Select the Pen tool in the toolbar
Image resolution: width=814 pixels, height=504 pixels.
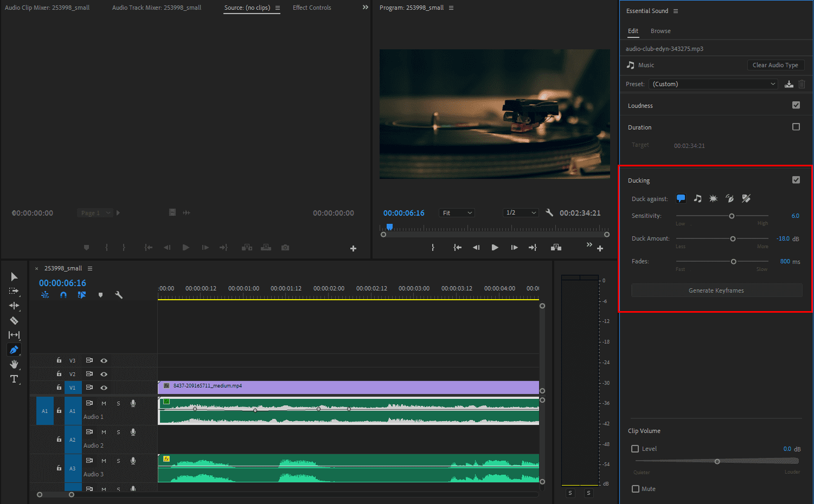pyautogui.click(x=14, y=350)
